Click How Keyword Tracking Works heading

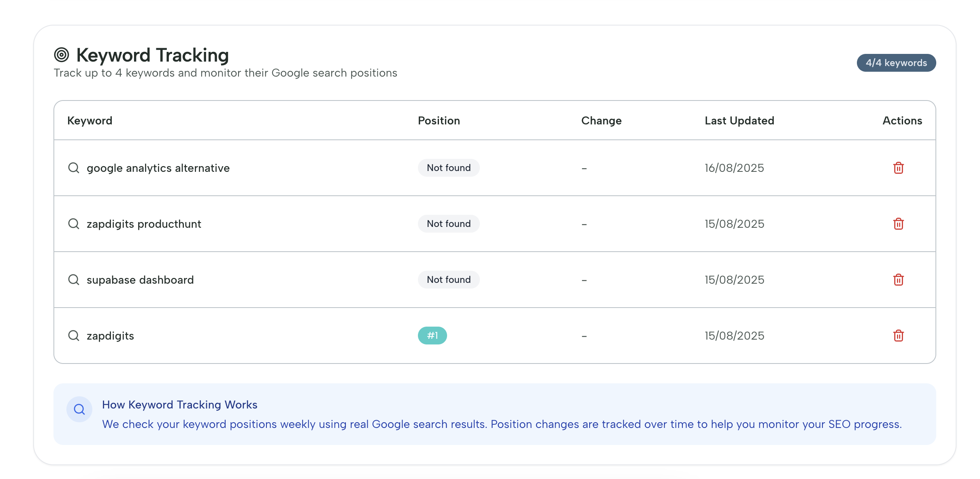179,404
